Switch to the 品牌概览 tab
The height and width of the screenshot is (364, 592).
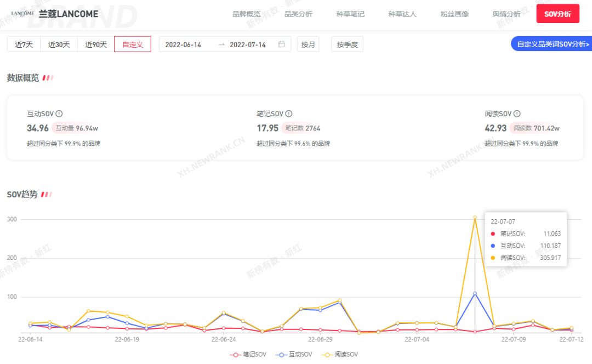[247, 14]
